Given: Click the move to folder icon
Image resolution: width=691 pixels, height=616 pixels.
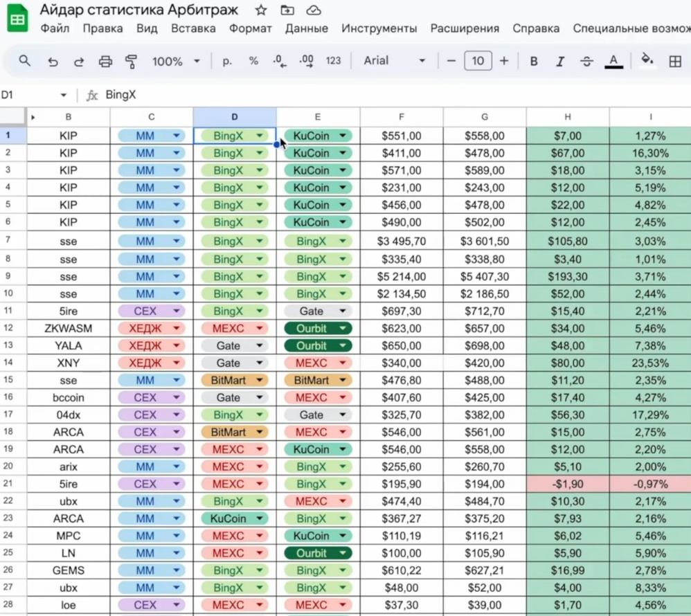Looking at the screenshot, I should (287, 10).
